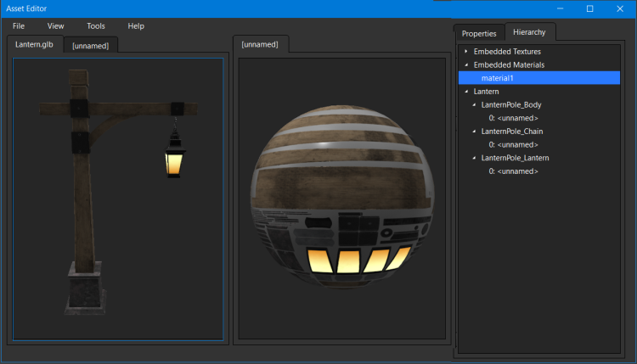Image resolution: width=637 pixels, height=364 pixels.
Task: Collapse the LanternPole_Chain node arrow
Action: [x=474, y=132]
